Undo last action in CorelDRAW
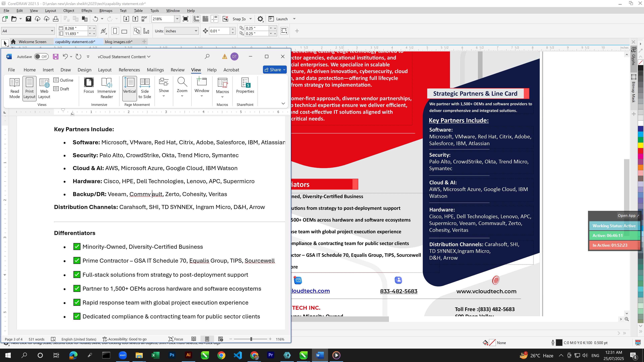Viewport: 644px width, 362px height. 95,19
